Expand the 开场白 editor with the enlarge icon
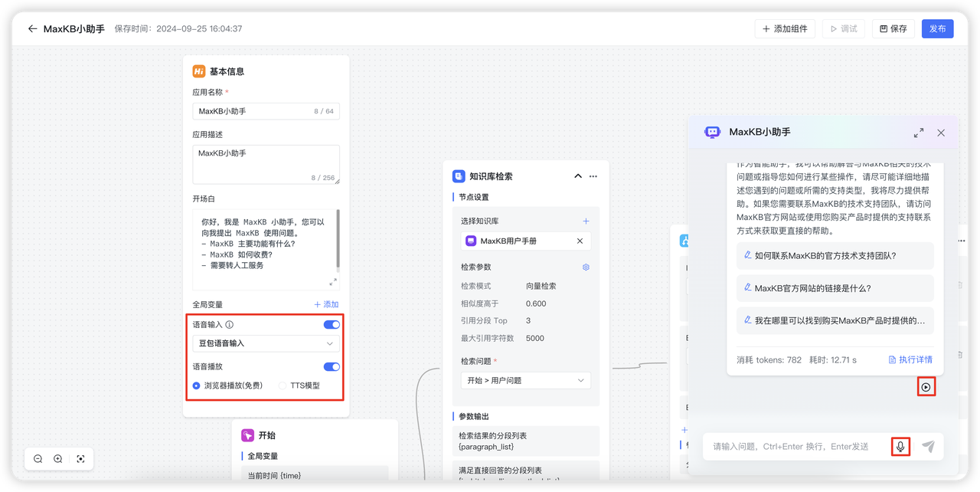Screen dimensions: 980x492 coord(333,282)
